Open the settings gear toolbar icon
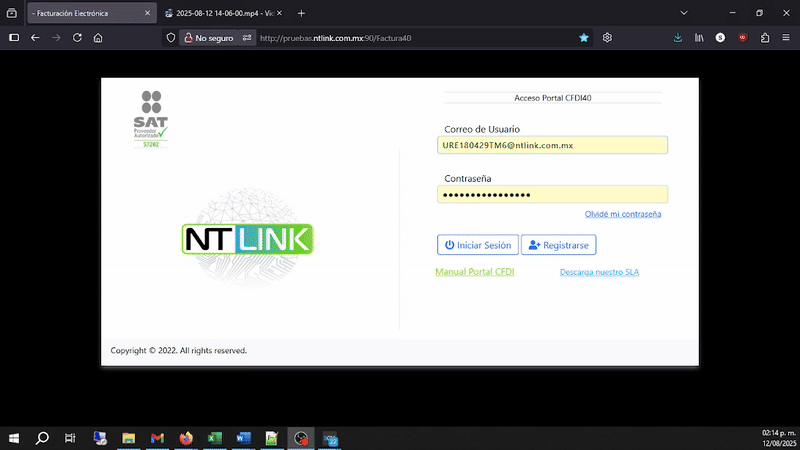This screenshot has height=450, width=800. tap(607, 38)
